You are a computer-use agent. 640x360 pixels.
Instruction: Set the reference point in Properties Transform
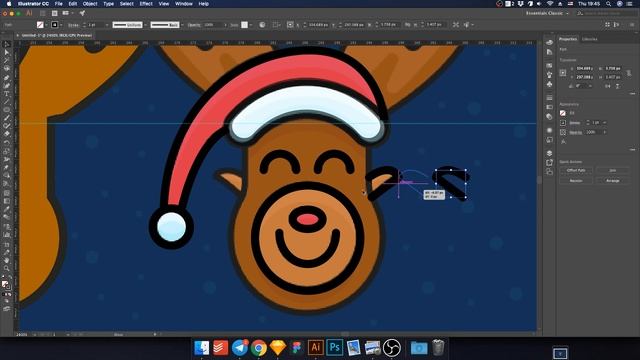pos(563,73)
